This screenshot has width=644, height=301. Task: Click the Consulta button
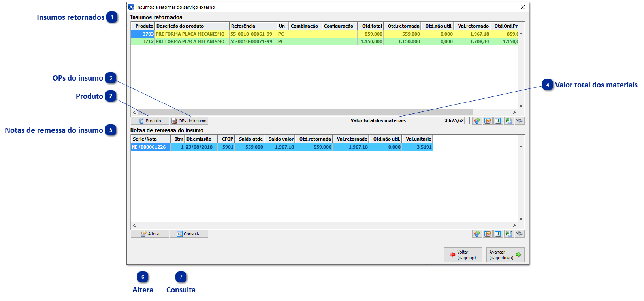click(x=189, y=234)
